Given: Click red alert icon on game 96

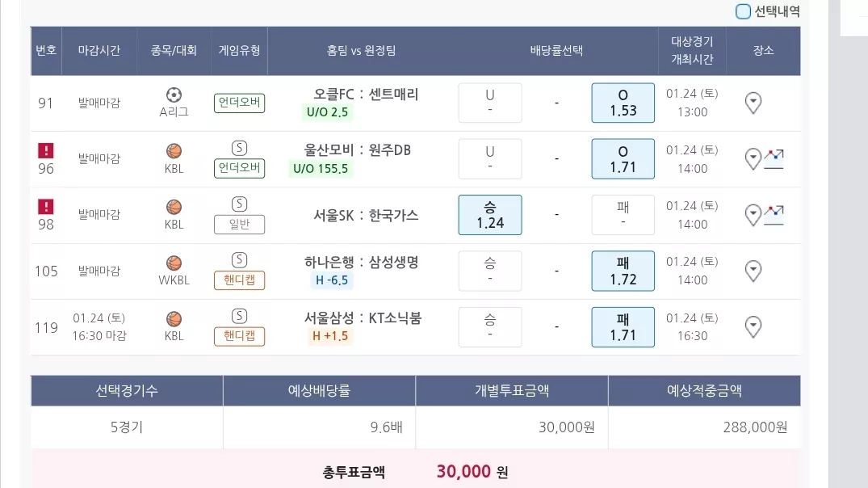Looking at the screenshot, I should tap(46, 150).
